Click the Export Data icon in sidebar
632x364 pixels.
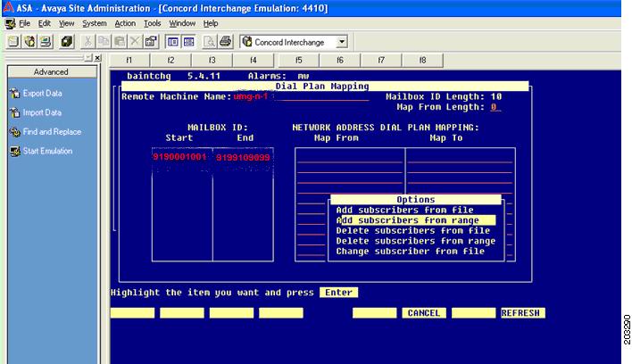click(14, 93)
